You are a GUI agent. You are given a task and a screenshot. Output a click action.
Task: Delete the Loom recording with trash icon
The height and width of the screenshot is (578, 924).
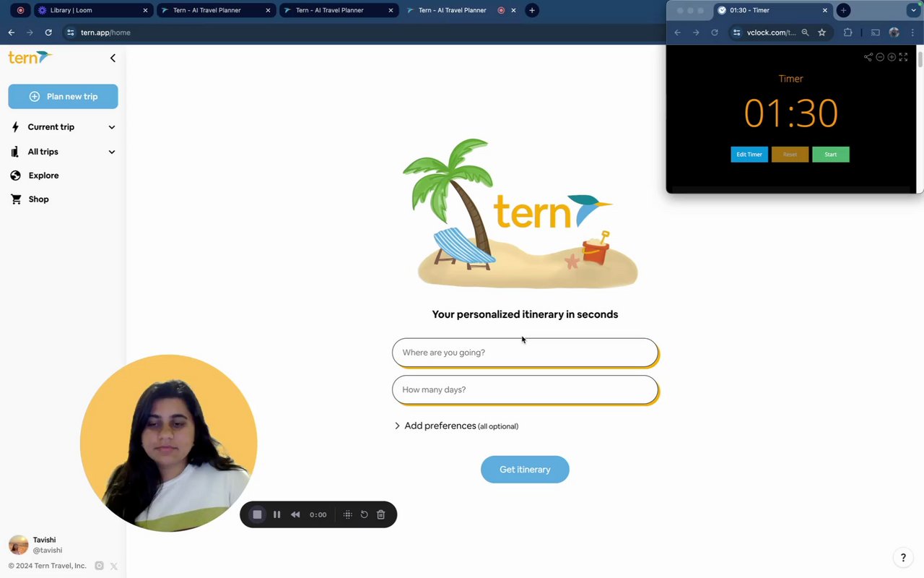(x=381, y=514)
